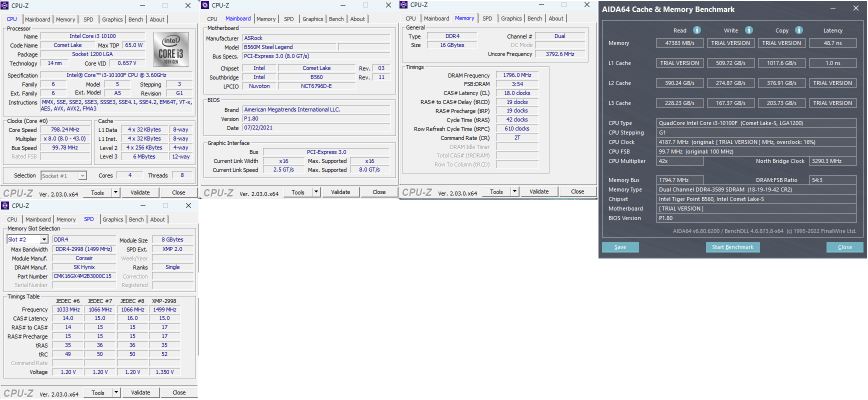Click the AIDA64 Close button
Viewport: 868px width, 400px height.
845,247
